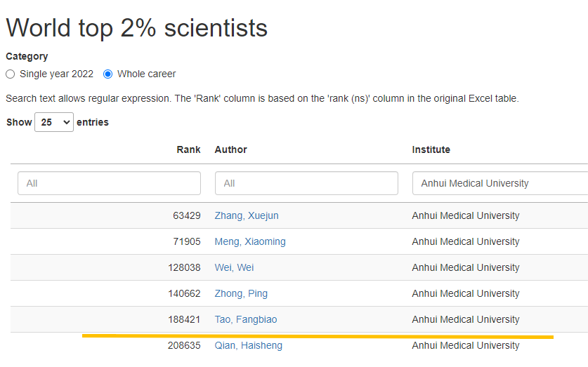Image resolution: width=588 pixels, height=367 pixels.
Task: Open author link Tao, Fangbiao
Action: click(x=246, y=319)
